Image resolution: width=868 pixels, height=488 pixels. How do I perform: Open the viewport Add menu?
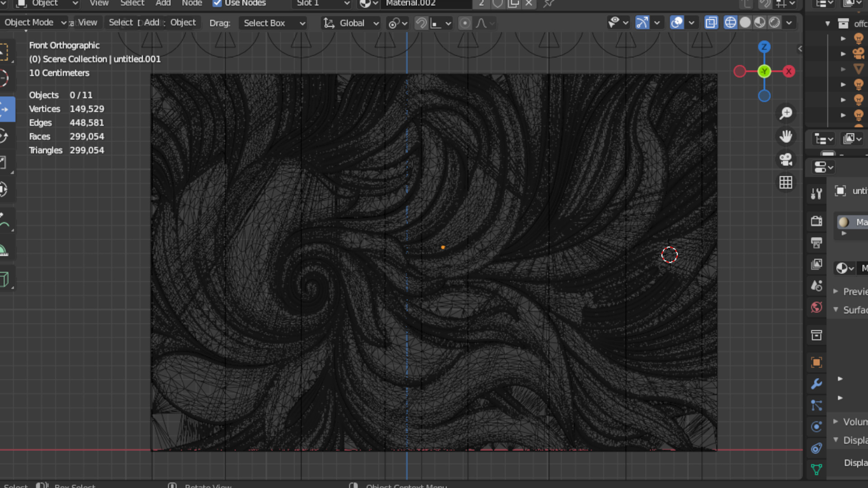pos(151,23)
